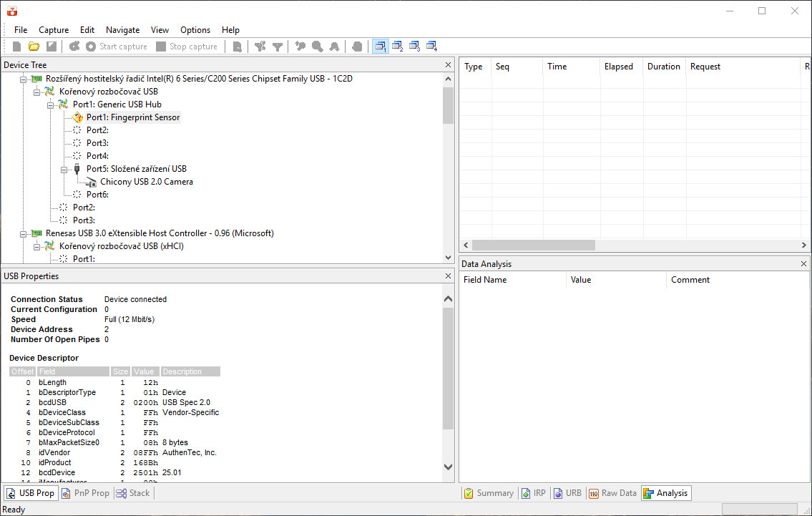Collapse the Kořenový rozbočovač USB (xHCI) node
812x516 pixels.
(x=36, y=247)
